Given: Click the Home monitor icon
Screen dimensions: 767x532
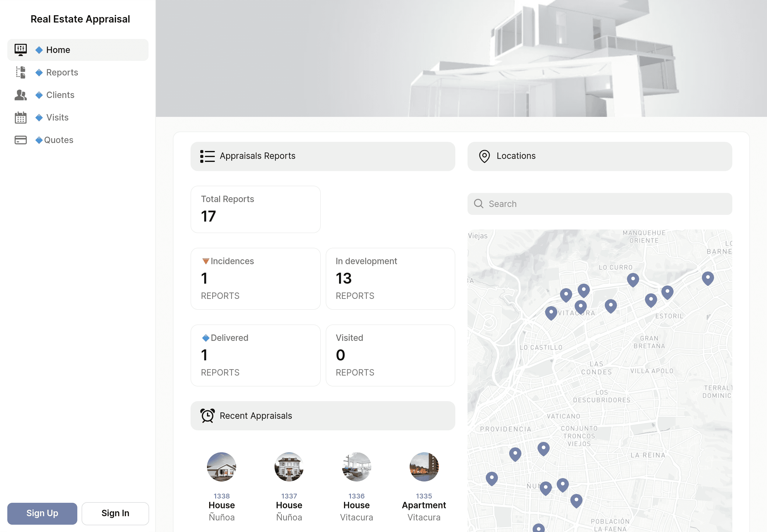Looking at the screenshot, I should point(21,50).
